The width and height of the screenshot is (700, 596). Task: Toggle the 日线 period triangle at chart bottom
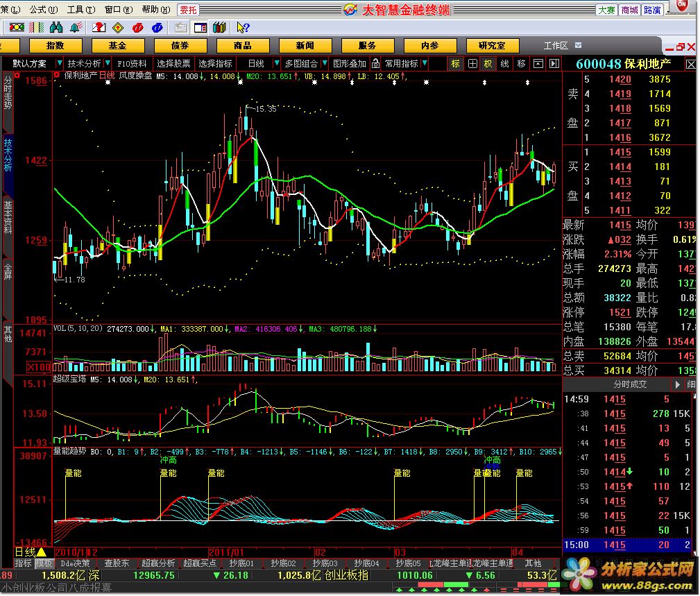click(x=41, y=553)
